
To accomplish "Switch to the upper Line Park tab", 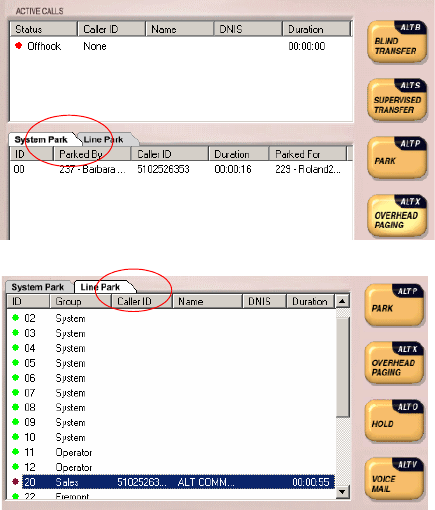I will click(105, 139).
